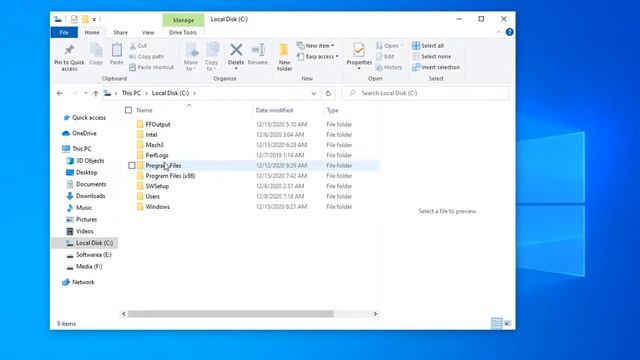This screenshot has height=360, width=640.
Task: Select This PC in navigation pane
Action: [82, 149]
